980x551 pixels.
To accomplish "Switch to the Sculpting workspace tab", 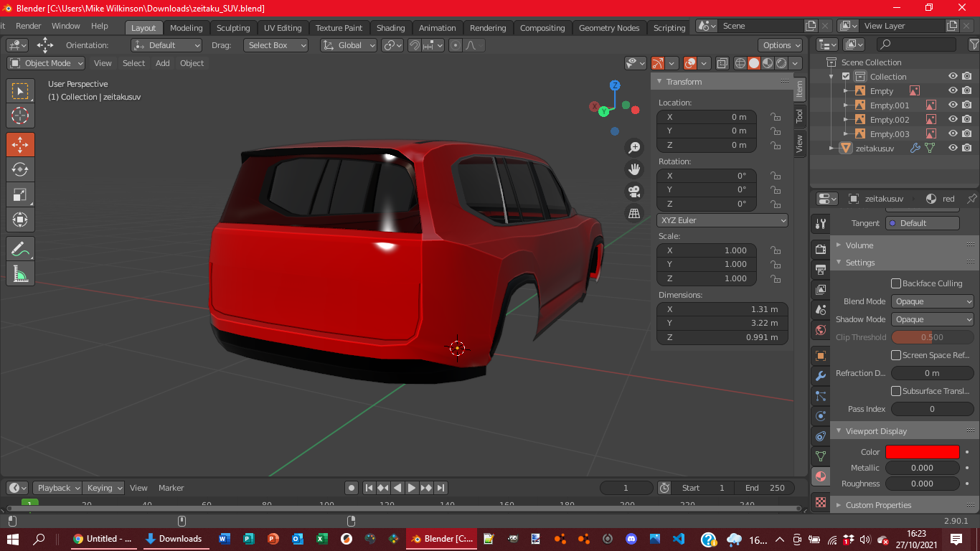I will click(x=233, y=28).
